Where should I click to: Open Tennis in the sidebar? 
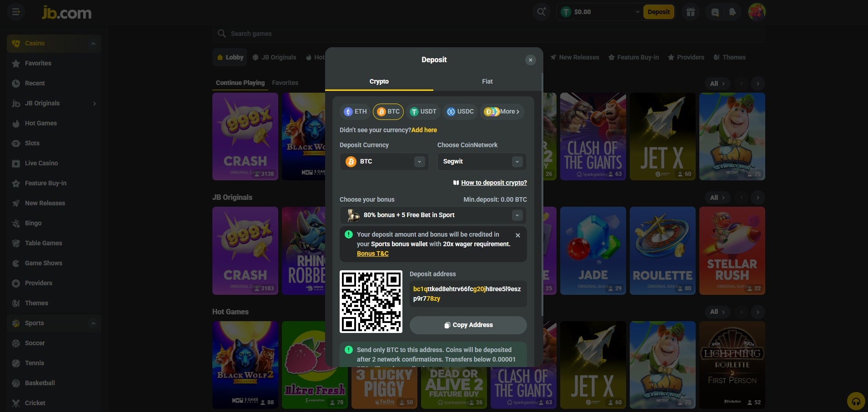point(54,363)
